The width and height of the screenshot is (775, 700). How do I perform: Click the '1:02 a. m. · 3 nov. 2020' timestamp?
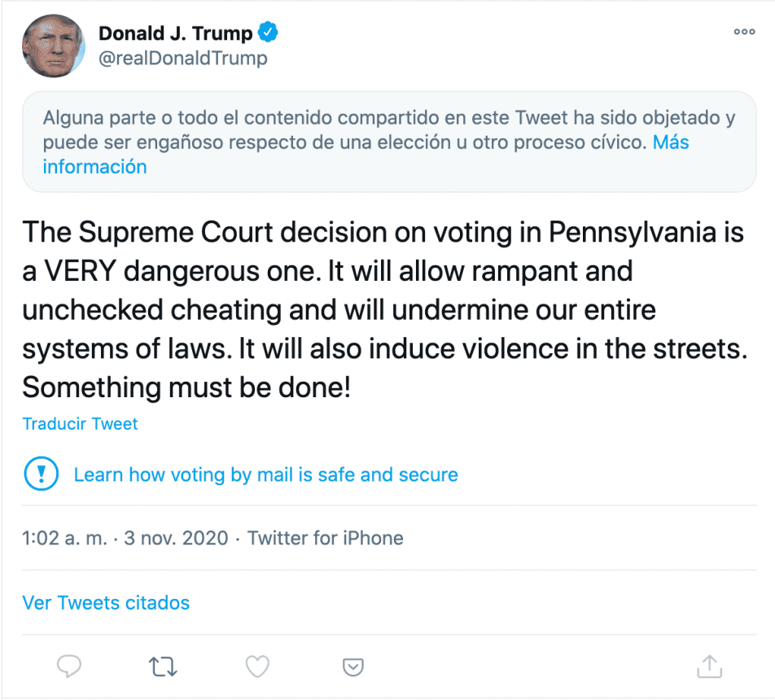[x=125, y=538]
